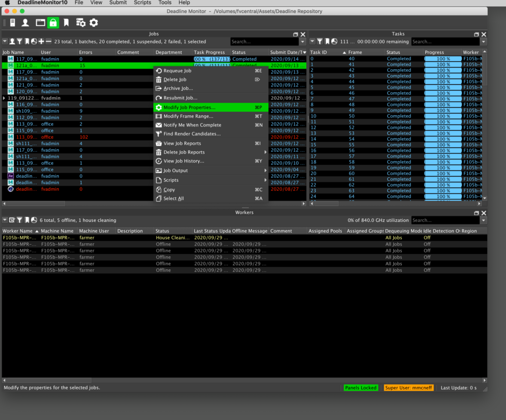
Task: Select Modify Frame Range... menu entry
Action: click(x=211, y=116)
